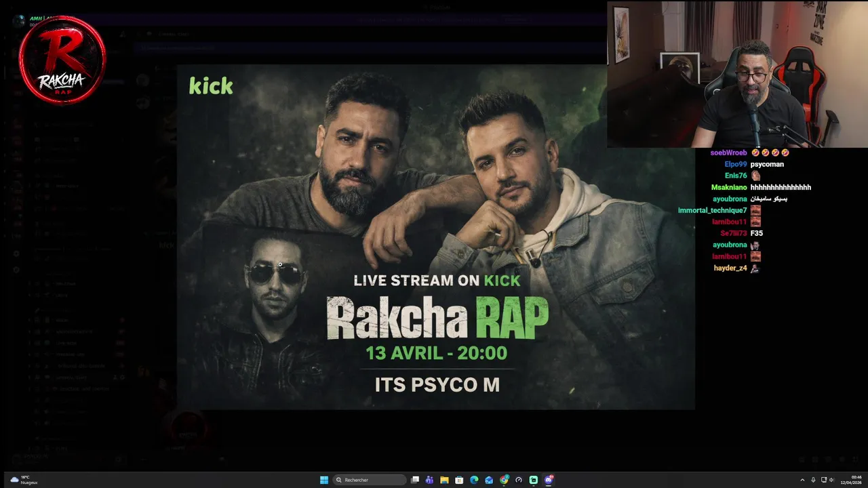Click ayoubrona beside the Arabic message
Viewport: 868px width, 488px height.
coord(730,199)
